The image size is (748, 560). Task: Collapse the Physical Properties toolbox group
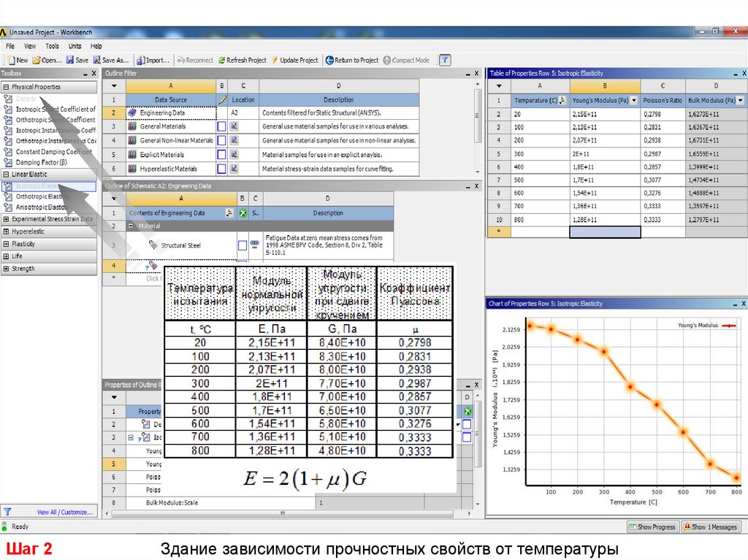[7, 87]
